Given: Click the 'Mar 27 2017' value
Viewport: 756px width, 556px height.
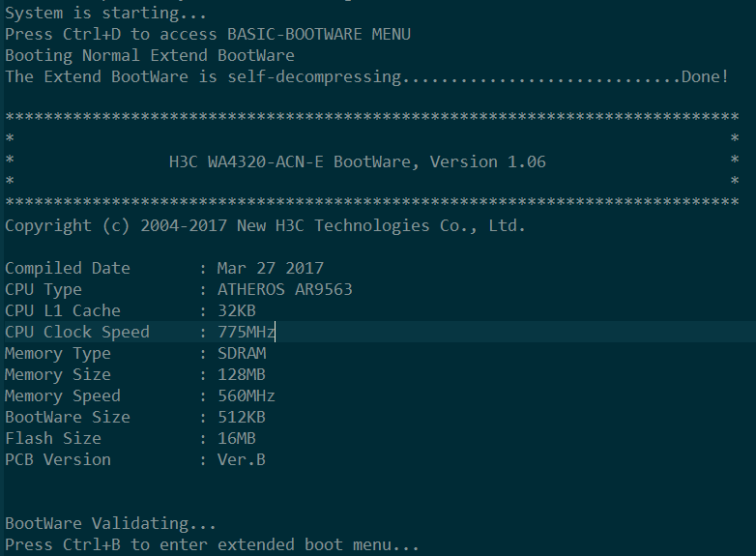Looking at the screenshot, I should point(271,268).
